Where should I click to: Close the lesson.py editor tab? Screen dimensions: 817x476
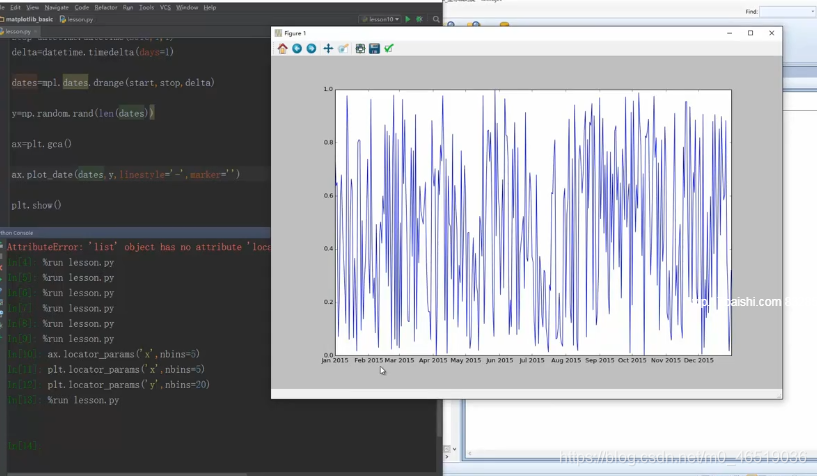(x=35, y=31)
